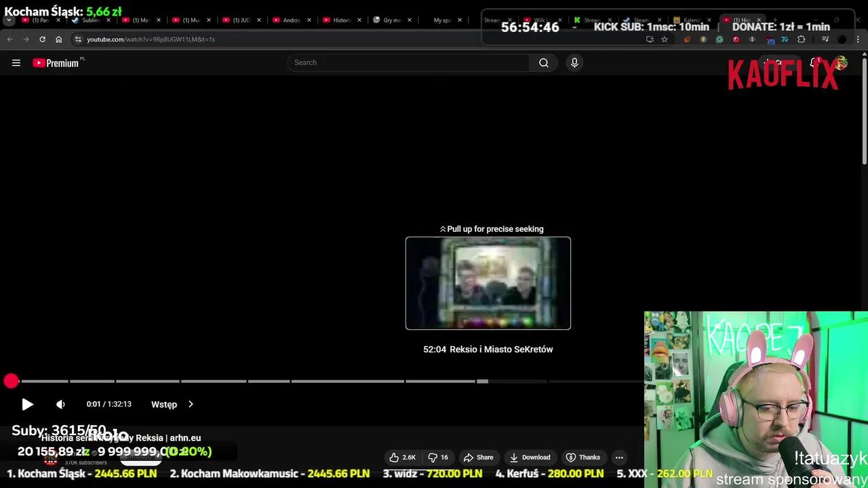Download the video
868x488 pixels.
(x=530, y=457)
